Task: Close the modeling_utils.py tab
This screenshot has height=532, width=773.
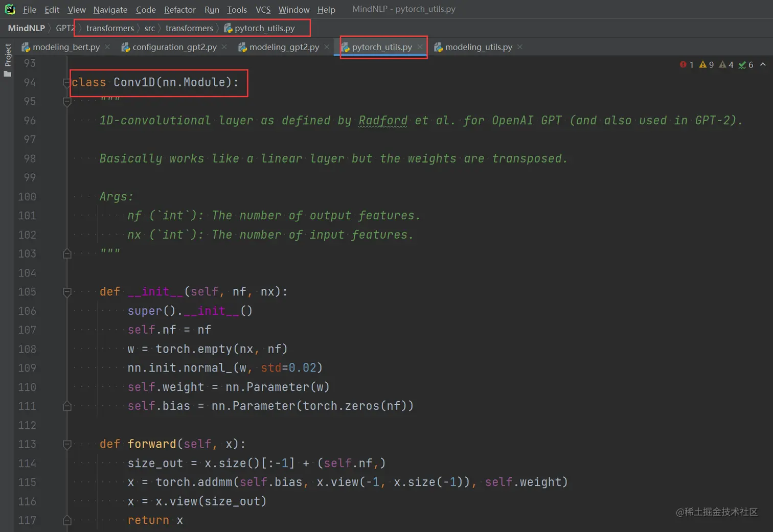Action: (520, 47)
